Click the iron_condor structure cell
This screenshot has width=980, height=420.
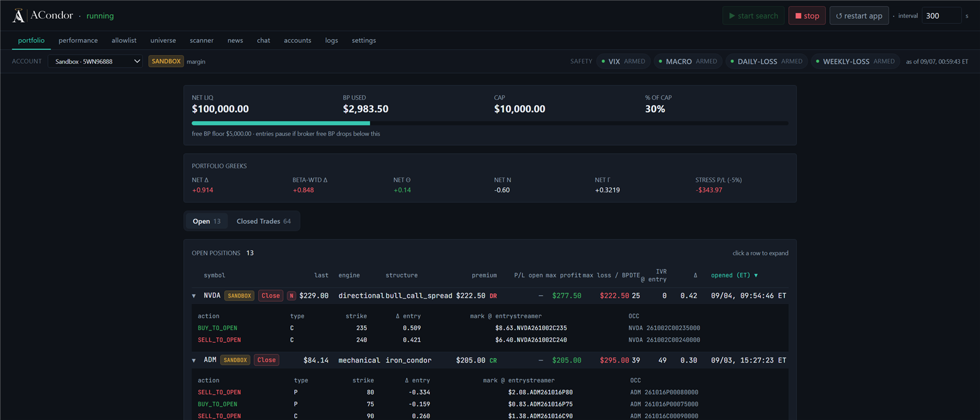(409, 361)
